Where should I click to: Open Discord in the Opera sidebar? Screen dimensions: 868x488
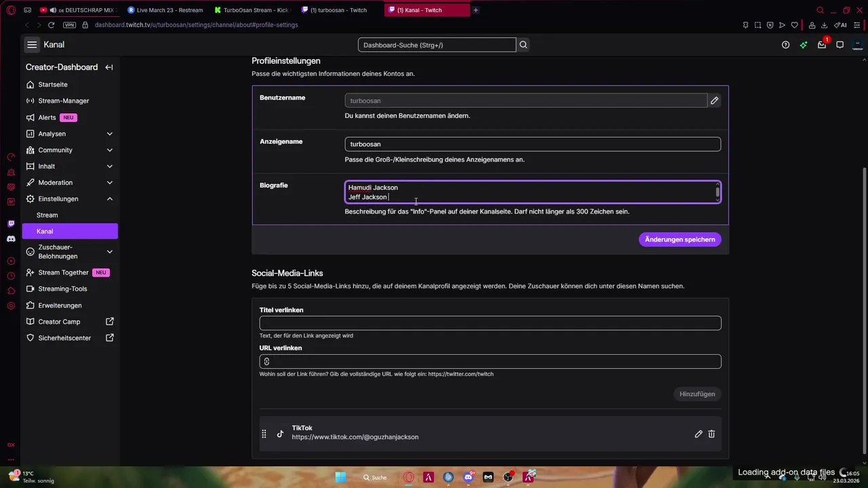pos(11,239)
